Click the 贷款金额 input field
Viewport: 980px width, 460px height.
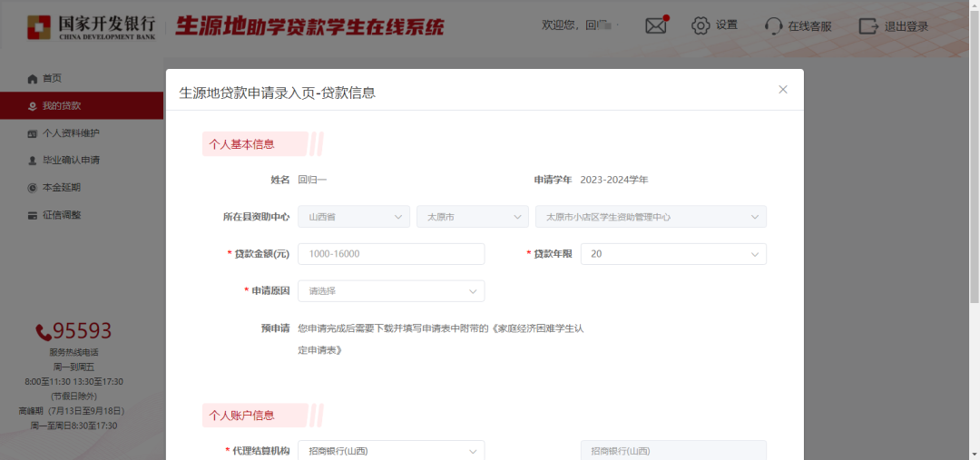tap(391, 254)
